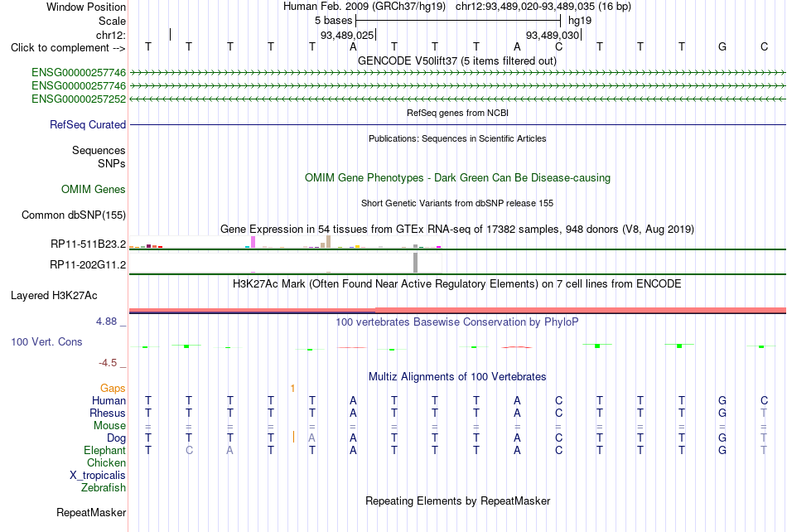Viewport: 787px width, 532px height.
Task: Click the Gaps row label
Action: tap(113, 388)
